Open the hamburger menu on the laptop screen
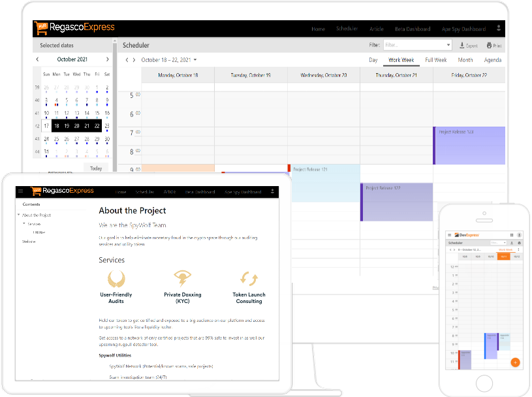532x397 pixels. pyautogui.click(x=20, y=191)
